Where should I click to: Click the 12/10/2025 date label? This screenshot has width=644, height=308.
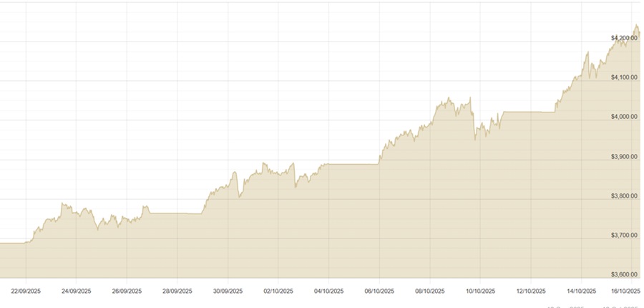(531, 291)
